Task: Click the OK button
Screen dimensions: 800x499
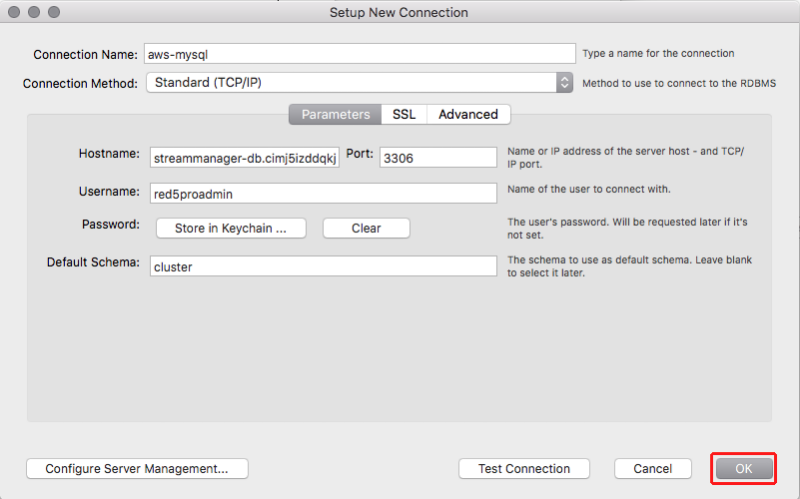Action: click(743, 468)
